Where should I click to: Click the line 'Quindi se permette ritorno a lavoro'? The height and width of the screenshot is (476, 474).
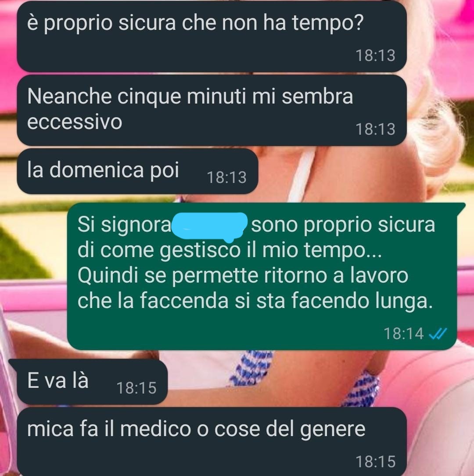click(x=243, y=276)
